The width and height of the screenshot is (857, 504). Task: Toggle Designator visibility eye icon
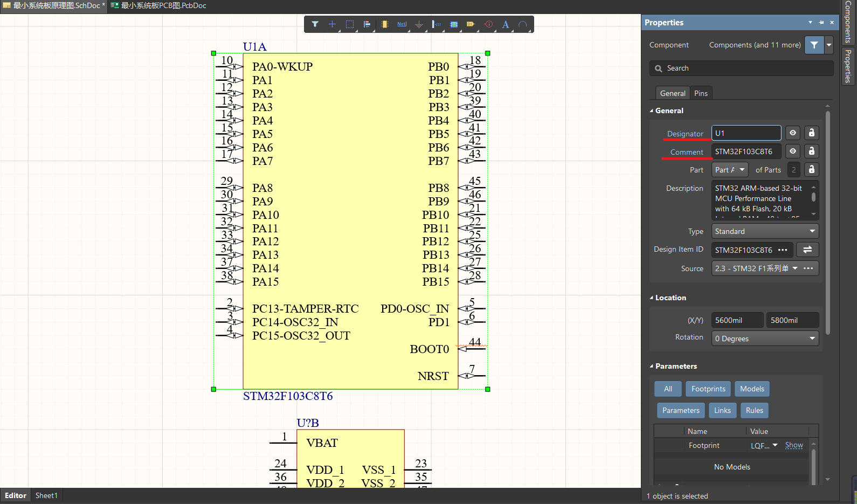coord(793,133)
